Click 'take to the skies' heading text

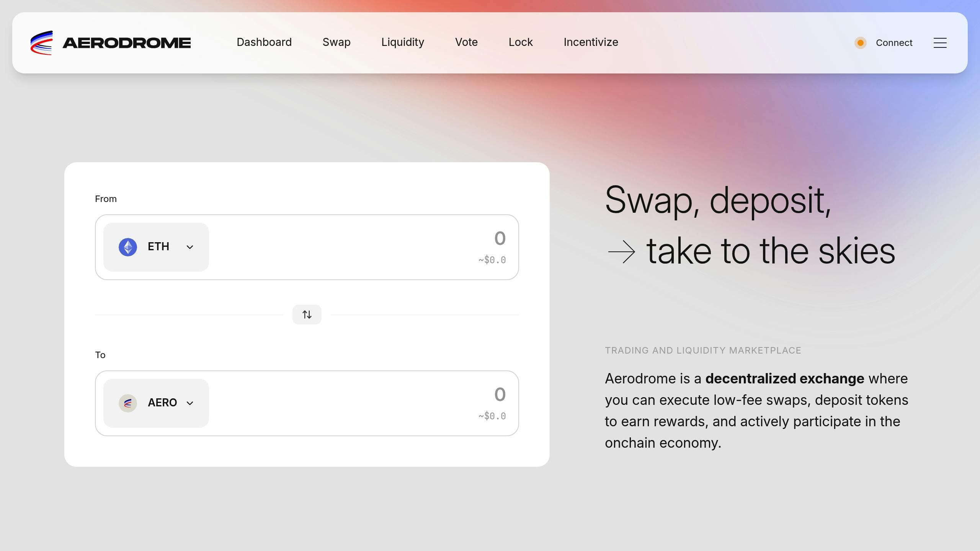(771, 251)
